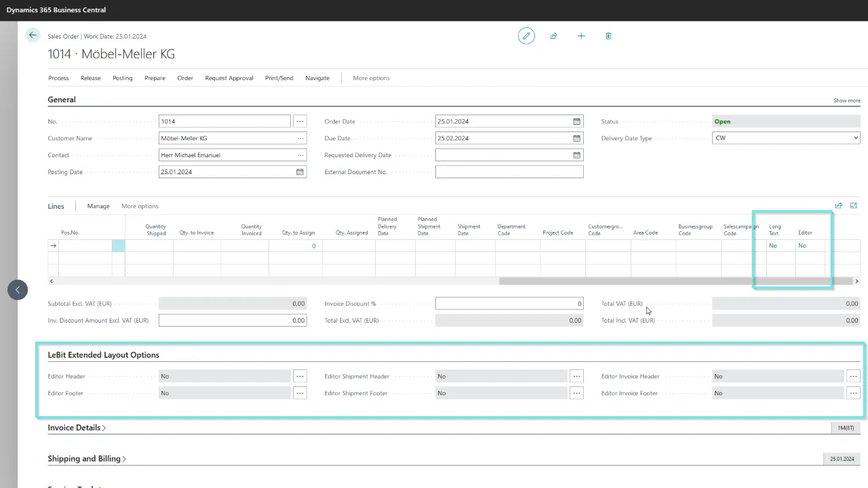
Task: Click More options in the action bar
Action: (371, 78)
